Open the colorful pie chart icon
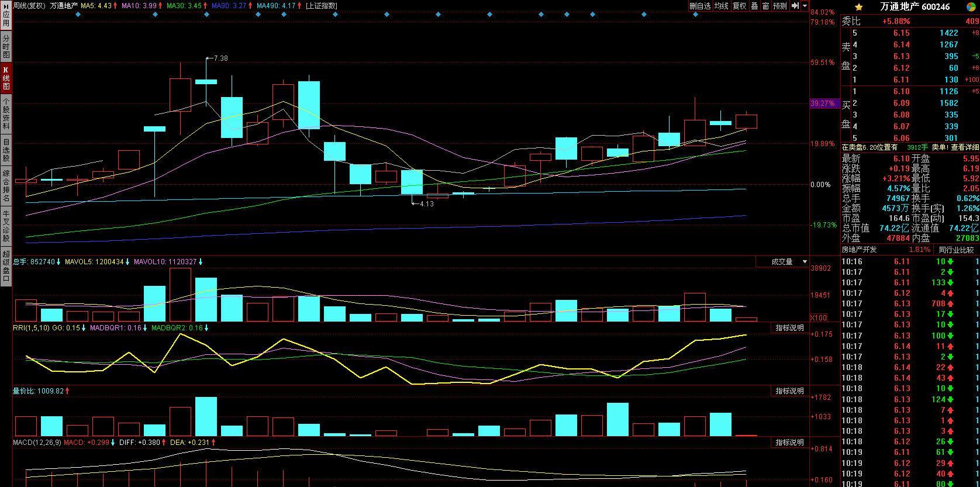The height and width of the screenshot is (487, 980). click(x=971, y=7)
